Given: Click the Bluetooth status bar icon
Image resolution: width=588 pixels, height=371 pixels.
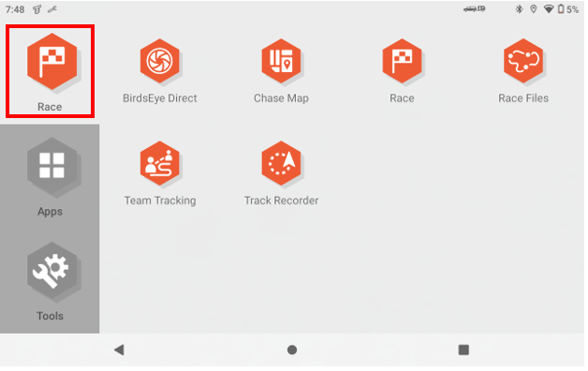Looking at the screenshot, I should coord(520,9).
